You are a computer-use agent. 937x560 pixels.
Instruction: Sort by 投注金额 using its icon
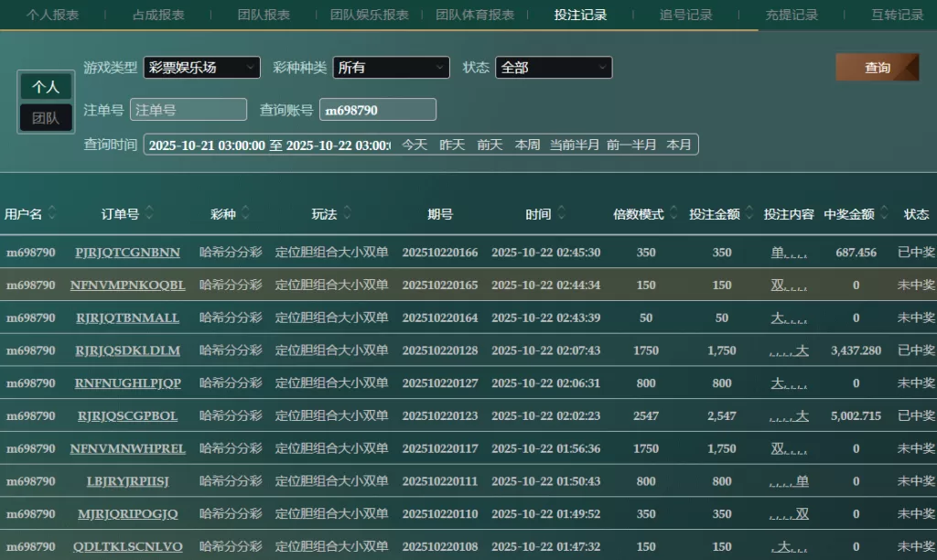pos(749,214)
